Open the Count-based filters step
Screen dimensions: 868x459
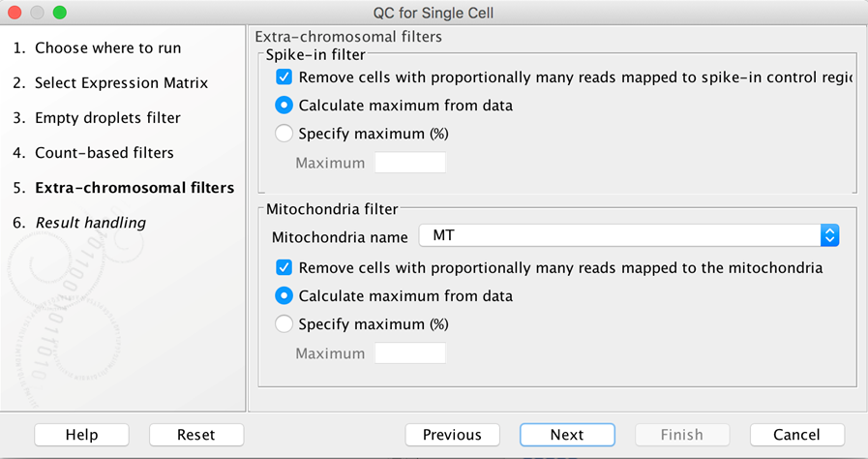pyautogui.click(x=105, y=153)
